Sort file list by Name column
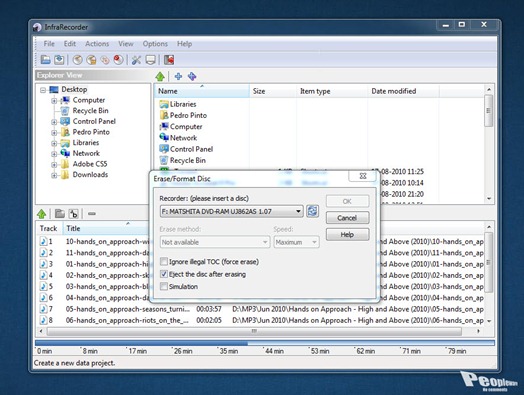524x395 pixels. [202, 91]
